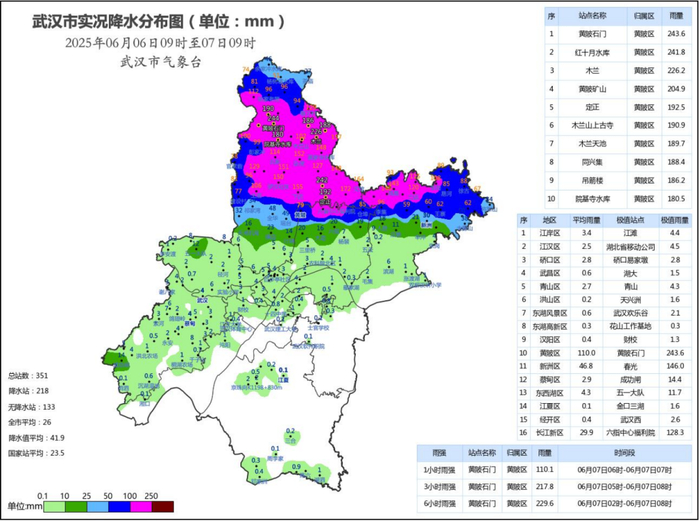
Task: Click the 站点名称 column header
Action: (x=592, y=16)
